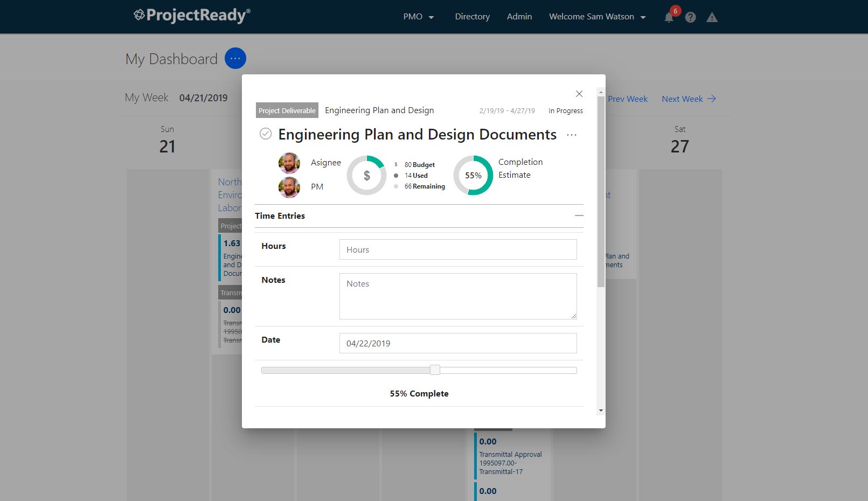
Task: Click the Hours input field
Action: pos(458,249)
